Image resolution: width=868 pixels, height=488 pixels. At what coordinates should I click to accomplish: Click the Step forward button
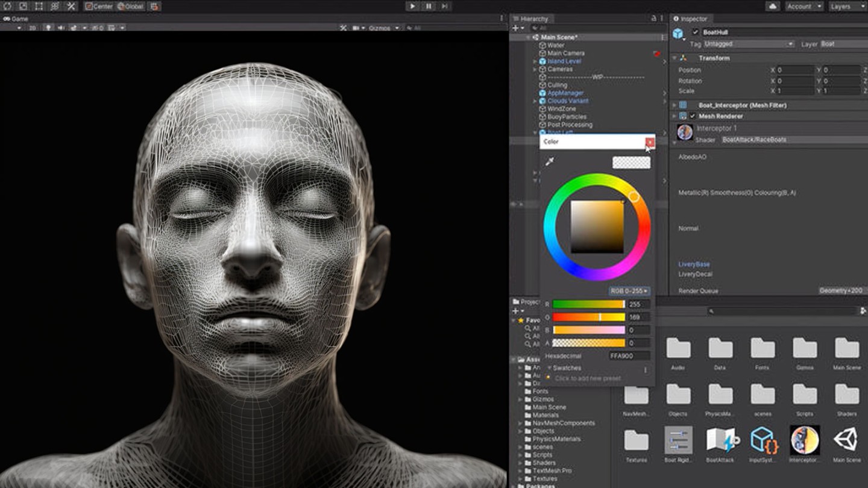point(445,6)
